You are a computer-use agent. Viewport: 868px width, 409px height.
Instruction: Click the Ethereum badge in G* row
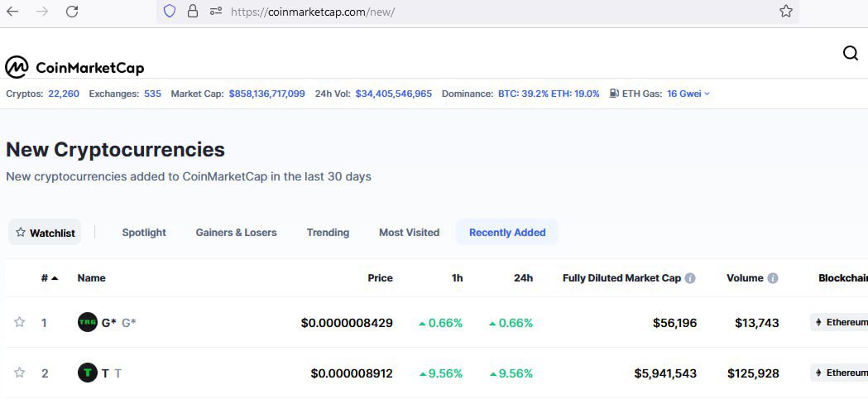pos(839,323)
